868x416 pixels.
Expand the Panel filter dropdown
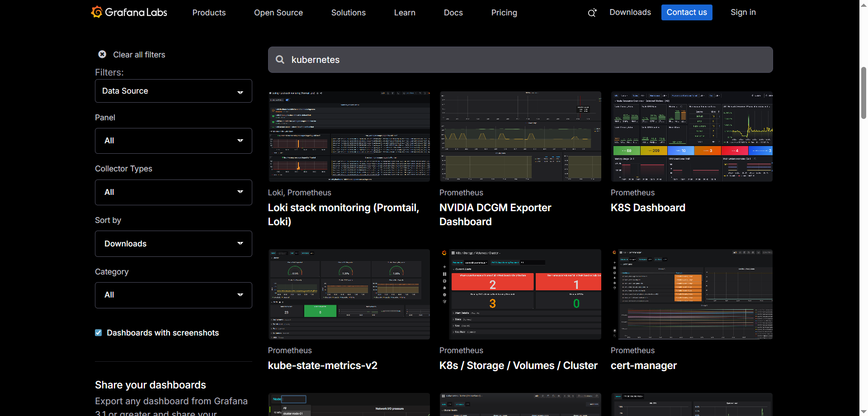174,141
